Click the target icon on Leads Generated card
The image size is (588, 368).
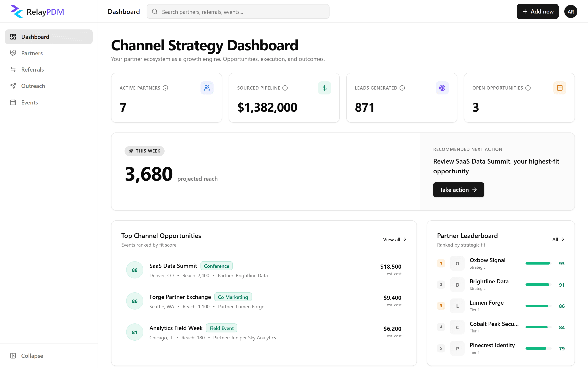[442, 88]
